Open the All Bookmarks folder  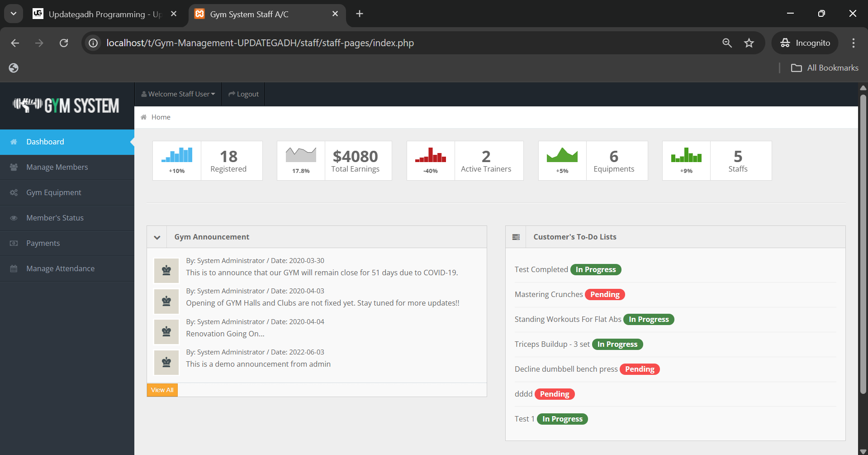[x=825, y=68]
